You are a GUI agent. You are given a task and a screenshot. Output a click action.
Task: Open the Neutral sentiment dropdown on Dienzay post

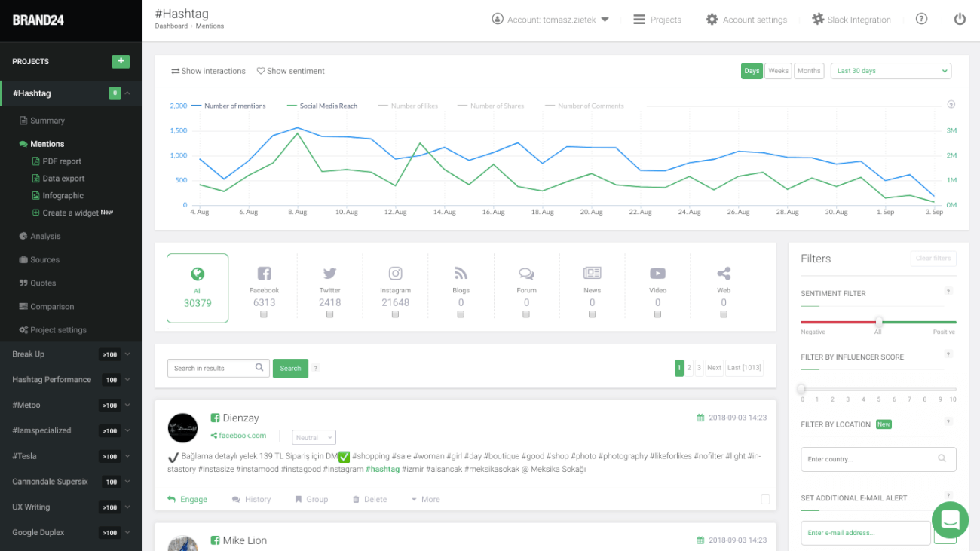[x=314, y=437]
